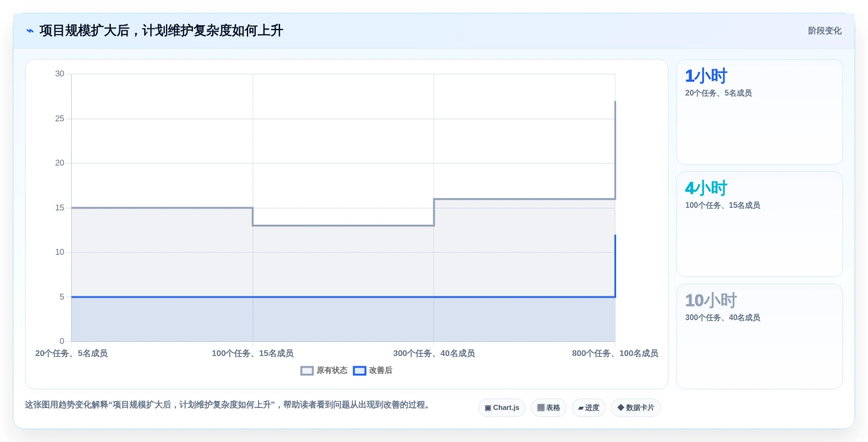Click the y-axis value 15

[x=60, y=208]
